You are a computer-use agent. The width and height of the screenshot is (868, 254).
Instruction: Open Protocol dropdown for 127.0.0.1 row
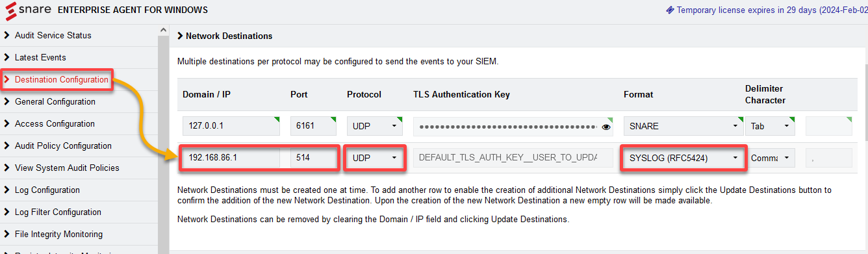click(376, 126)
